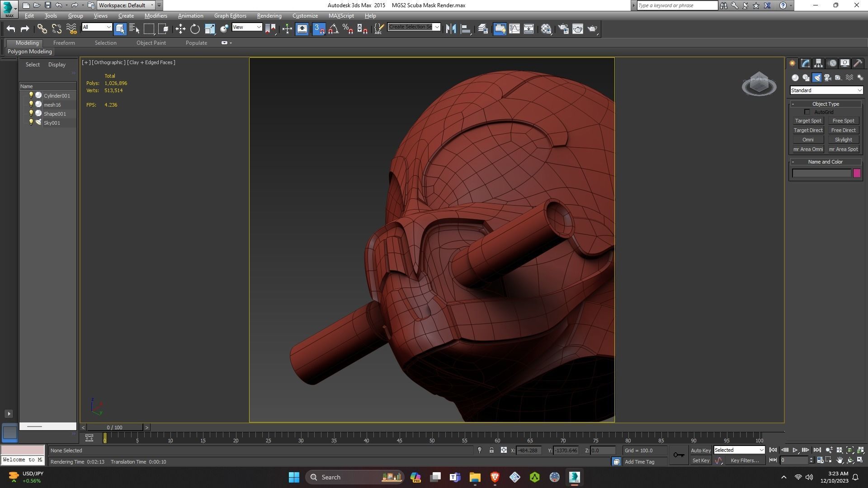Open the Selected key filter dropdown
This screenshot has height=488, width=868.
click(739, 450)
